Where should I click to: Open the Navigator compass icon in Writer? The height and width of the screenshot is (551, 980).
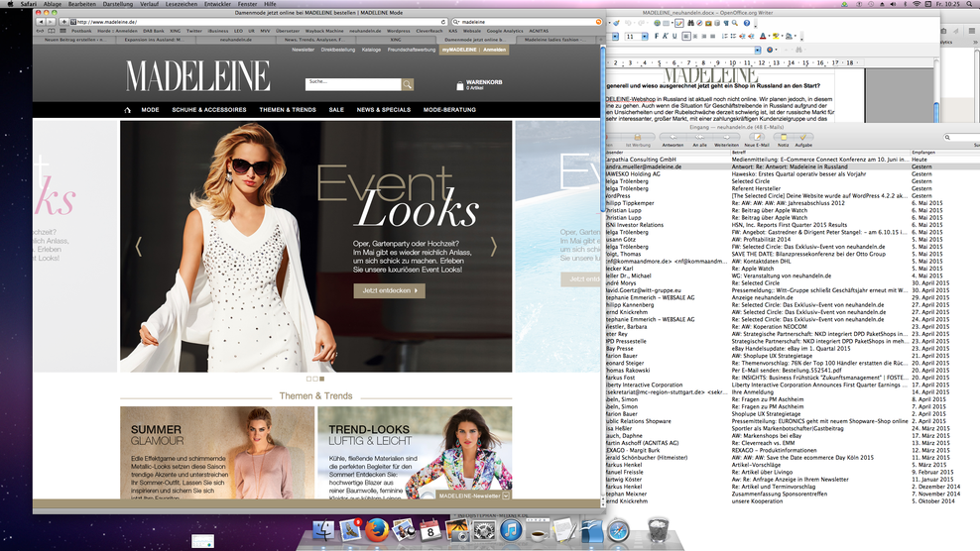tap(699, 23)
